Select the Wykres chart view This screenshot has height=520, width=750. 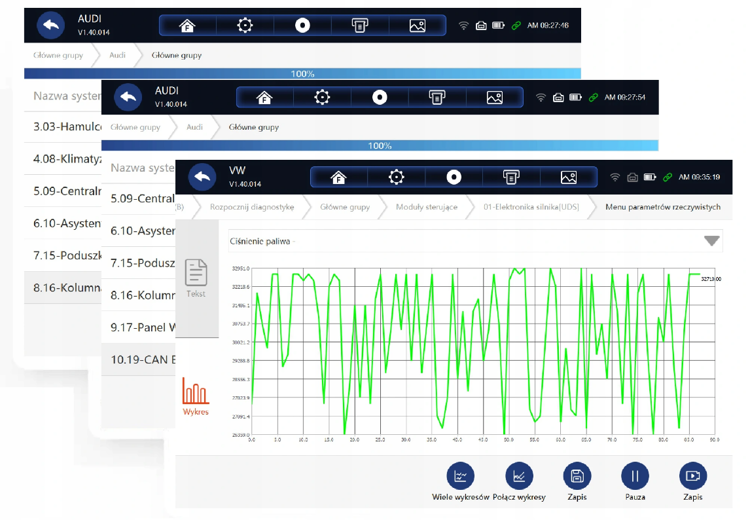196,396
